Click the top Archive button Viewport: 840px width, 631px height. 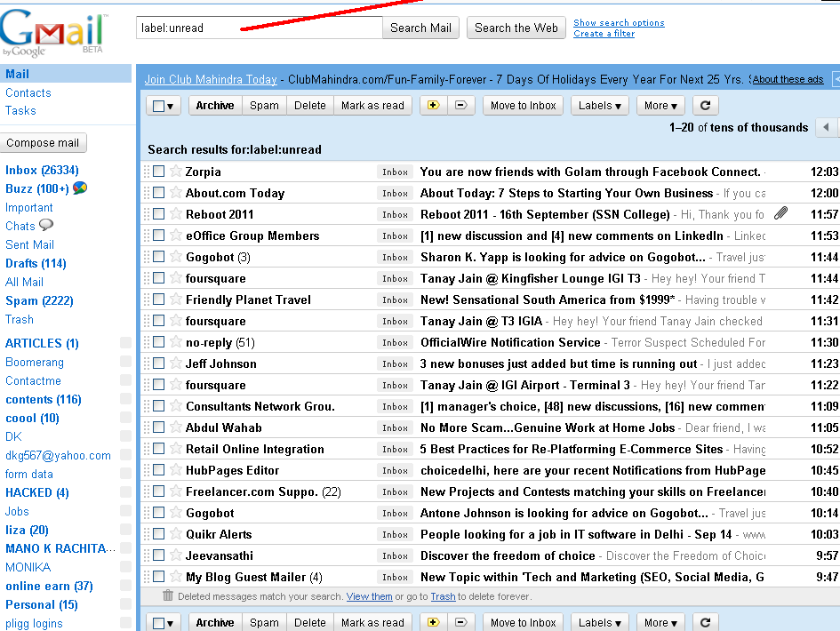(x=215, y=106)
